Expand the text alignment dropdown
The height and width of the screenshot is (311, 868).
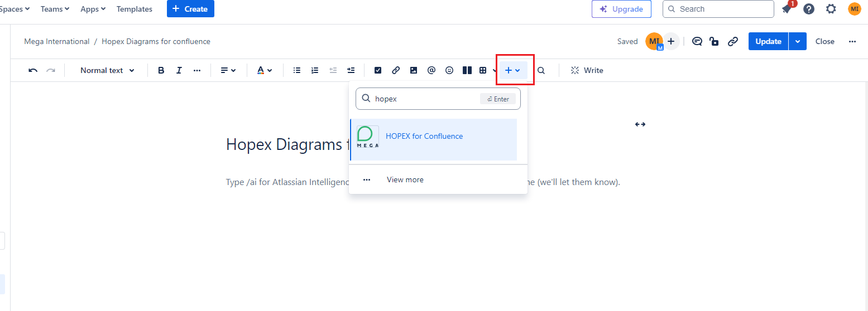click(x=228, y=70)
